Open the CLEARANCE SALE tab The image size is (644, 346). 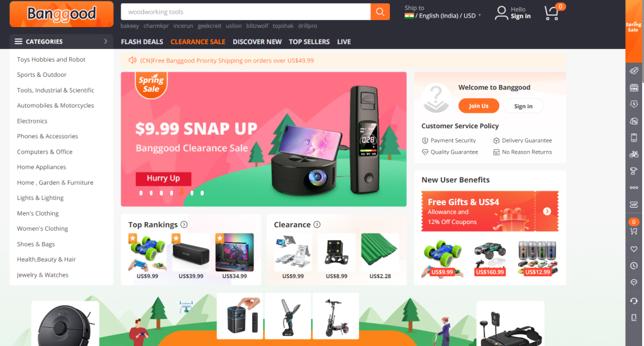point(198,42)
